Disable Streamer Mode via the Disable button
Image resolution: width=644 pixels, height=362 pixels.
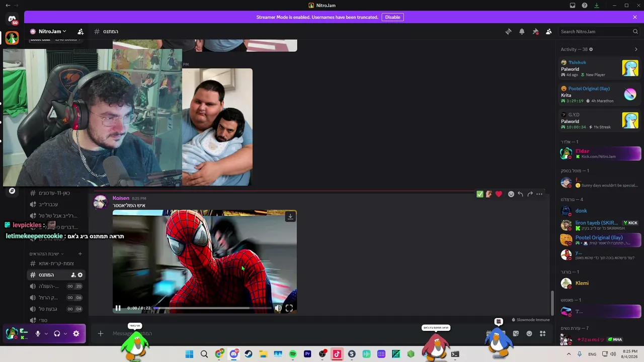(x=392, y=17)
